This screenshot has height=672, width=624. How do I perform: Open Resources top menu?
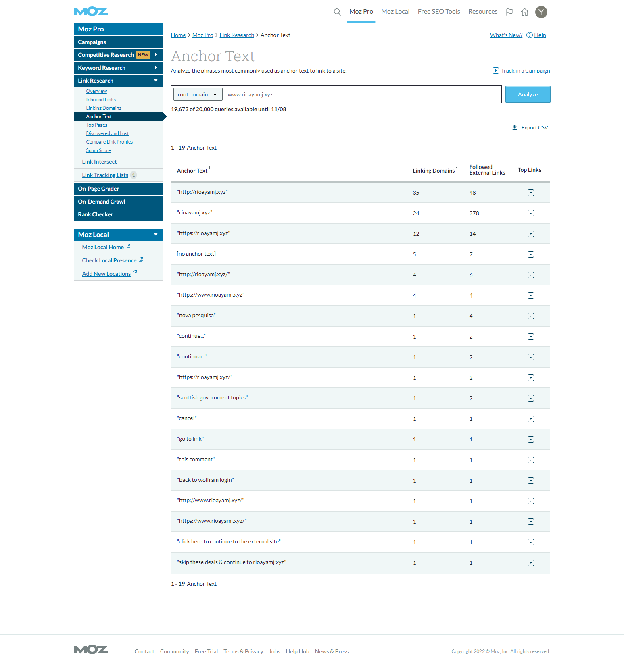[x=483, y=12]
